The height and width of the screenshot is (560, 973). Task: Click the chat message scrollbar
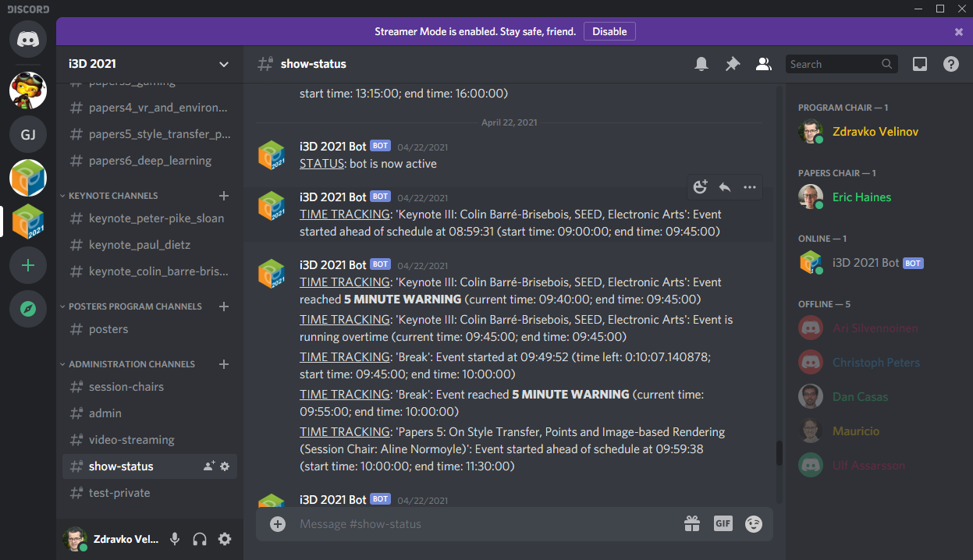click(778, 453)
